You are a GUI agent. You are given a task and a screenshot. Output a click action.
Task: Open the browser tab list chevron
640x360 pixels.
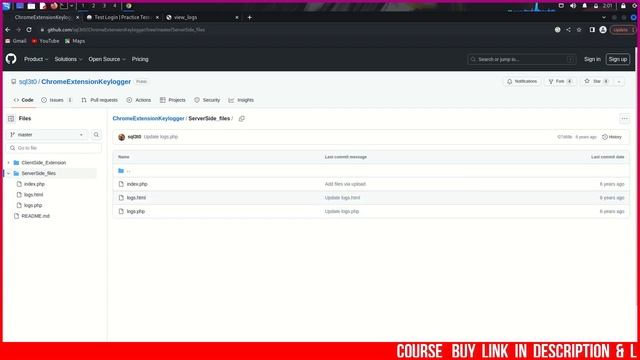click(604, 18)
